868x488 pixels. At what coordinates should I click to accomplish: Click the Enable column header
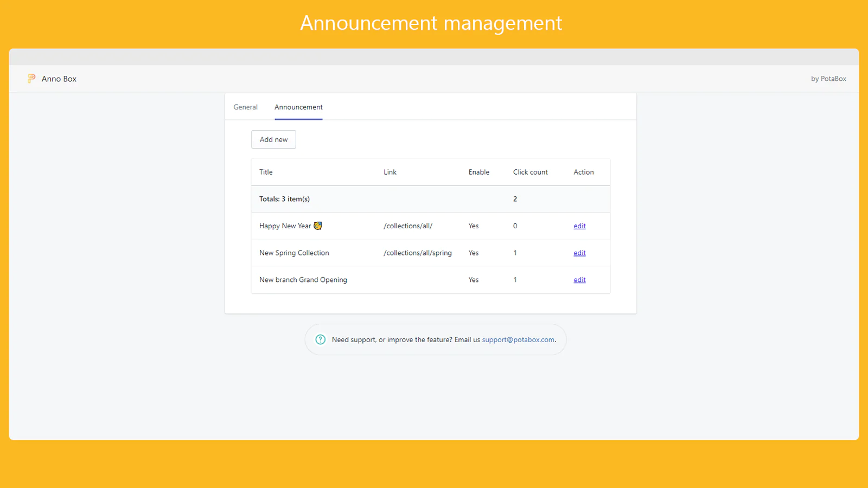(478, 172)
